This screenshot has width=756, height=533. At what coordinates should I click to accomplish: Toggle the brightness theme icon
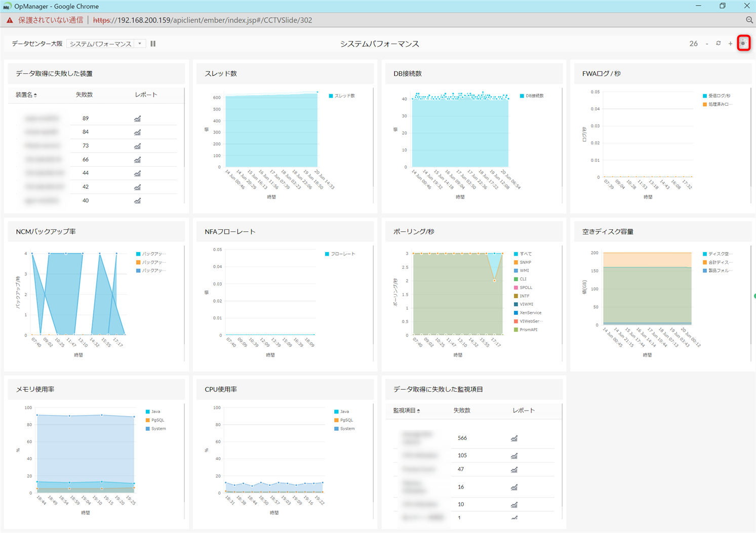[743, 44]
